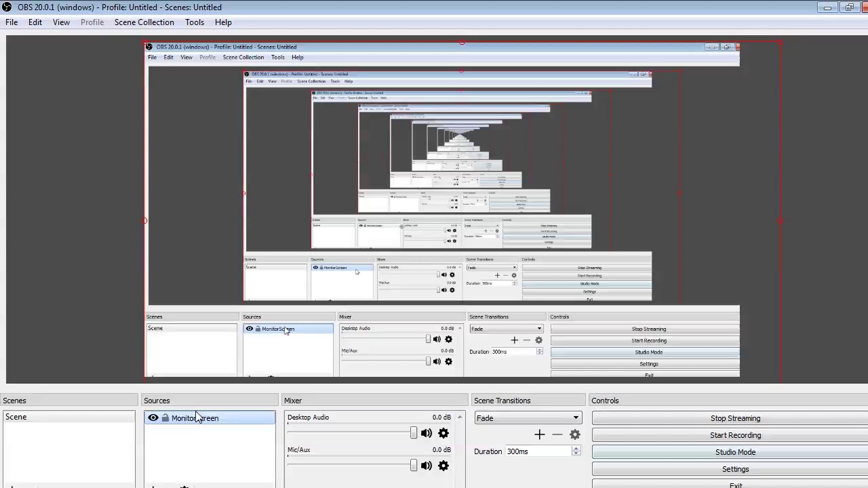Mute Mic/Aux with its speaker icon
The image size is (868, 488).
pos(426,466)
